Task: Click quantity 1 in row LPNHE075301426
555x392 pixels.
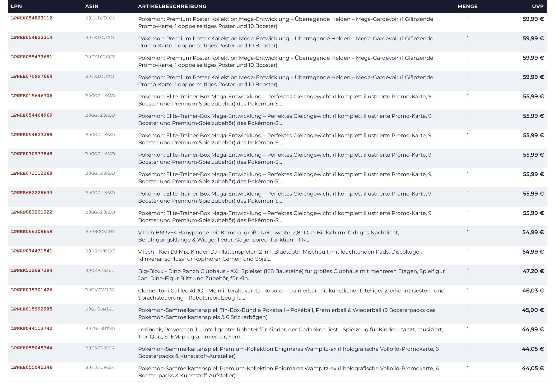Action: click(x=467, y=290)
